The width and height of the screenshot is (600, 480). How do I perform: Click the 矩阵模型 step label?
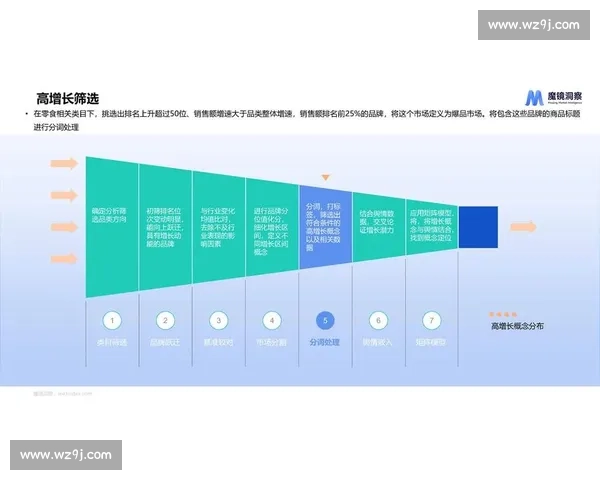(431, 342)
